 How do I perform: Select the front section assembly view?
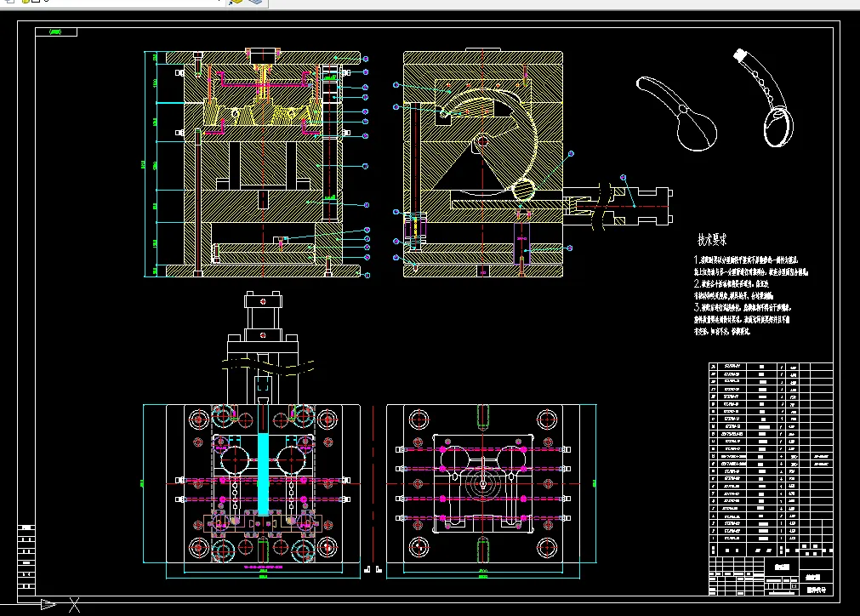256,163
